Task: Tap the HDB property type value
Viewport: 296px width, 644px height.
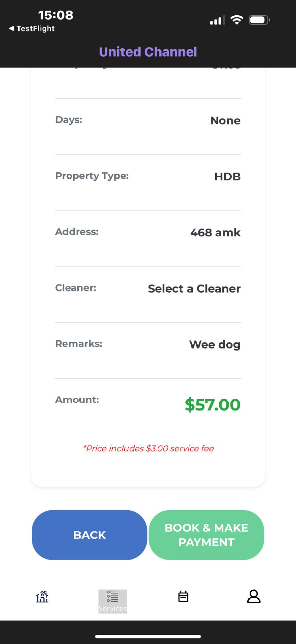Action: [x=227, y=176]
